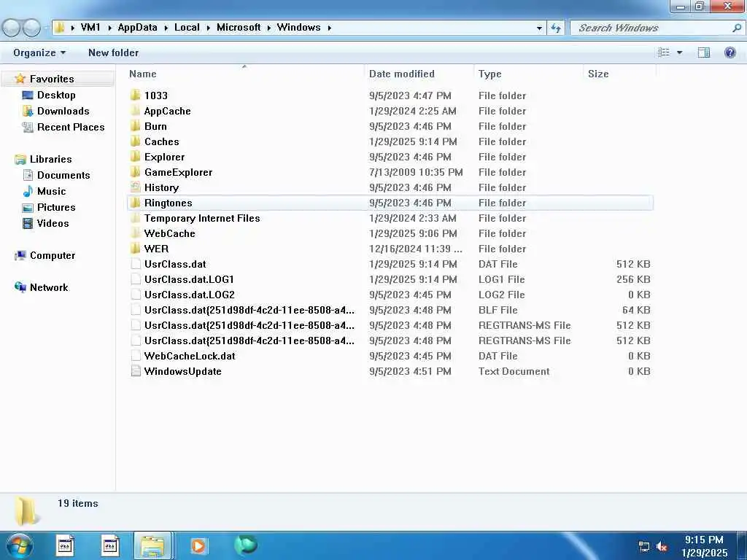Viewport: 747px width, 560px height.
Task: Open Pictures library in navigation pane
Action: 56,207
